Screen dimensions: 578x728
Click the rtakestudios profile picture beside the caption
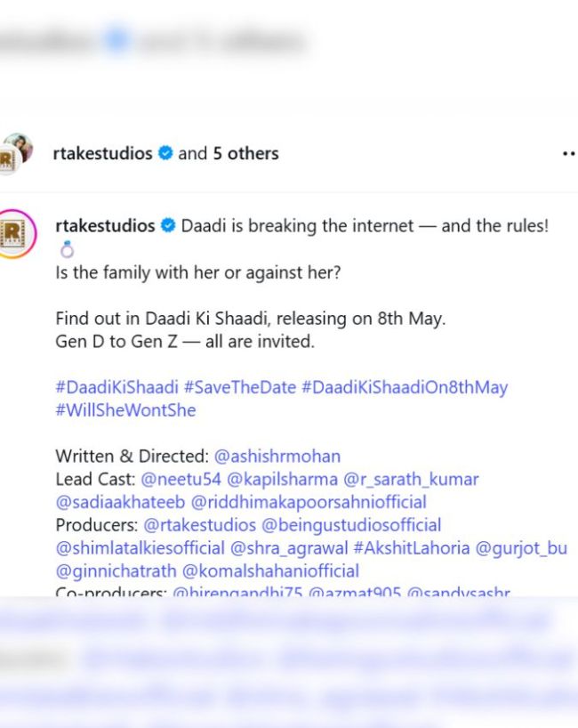[x=20, y=235]
